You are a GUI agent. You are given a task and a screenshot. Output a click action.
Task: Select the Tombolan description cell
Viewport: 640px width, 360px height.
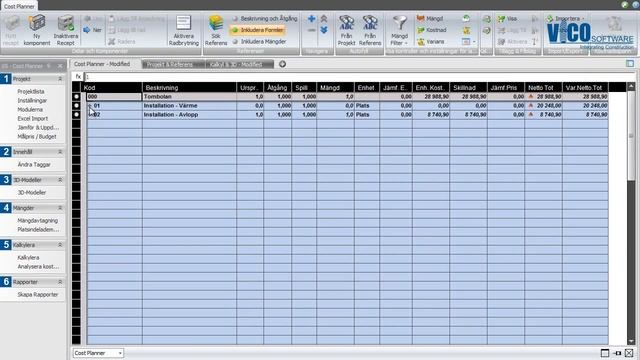coord(189,97)
